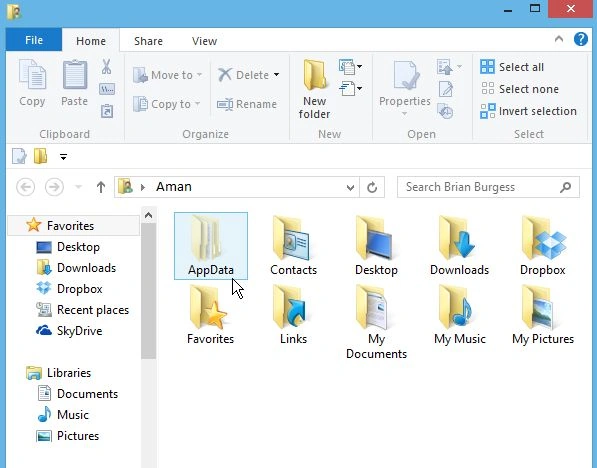
Task: Click quick access Properties icon
Action: tap(19, 156)
